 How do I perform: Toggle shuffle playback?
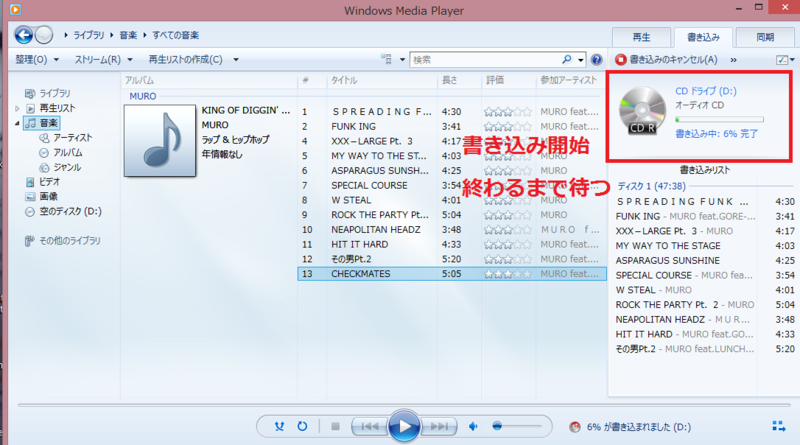(279, 426)
